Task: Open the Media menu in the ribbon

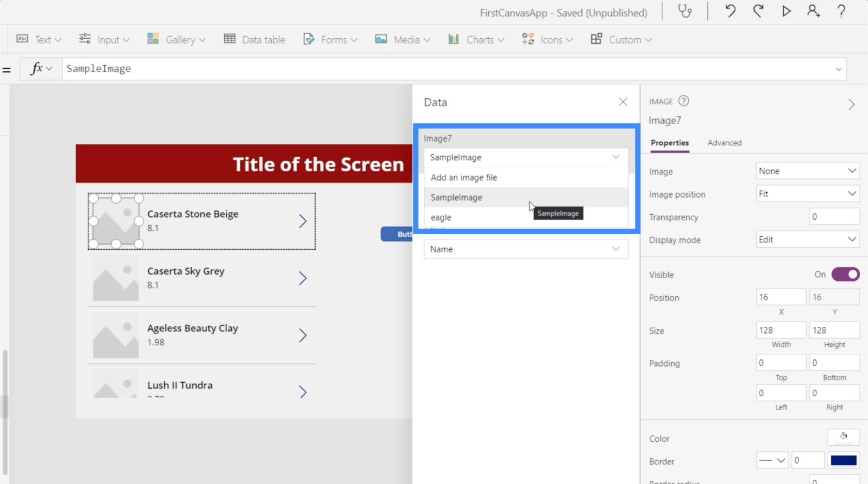Action: (x=402, y=39)
